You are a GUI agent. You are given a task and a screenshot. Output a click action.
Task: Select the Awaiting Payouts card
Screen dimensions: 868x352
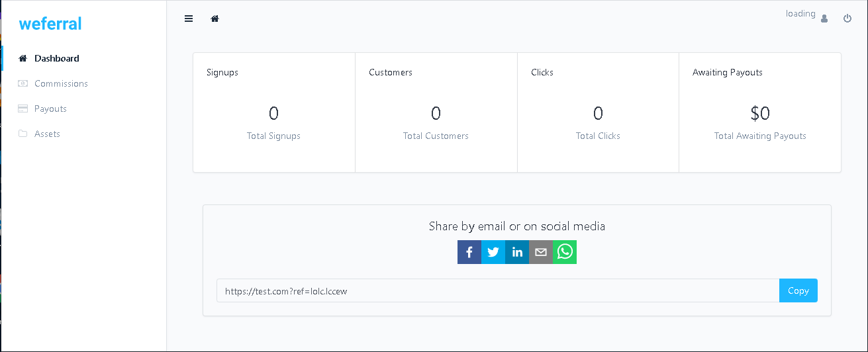click(760, 112)
